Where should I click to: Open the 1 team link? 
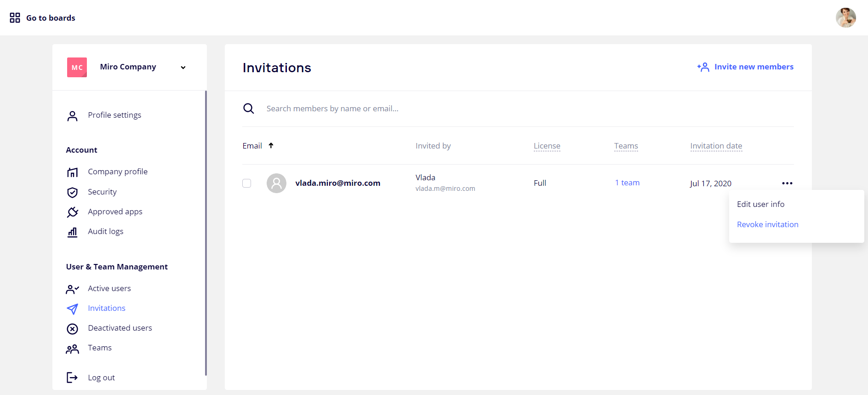[627, 183]
